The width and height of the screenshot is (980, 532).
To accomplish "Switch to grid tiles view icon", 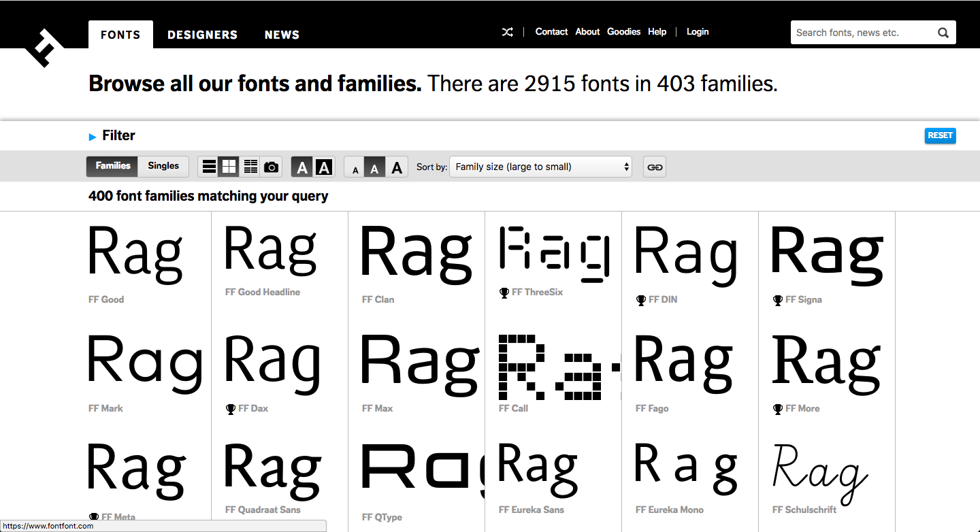I will (229, 167).
